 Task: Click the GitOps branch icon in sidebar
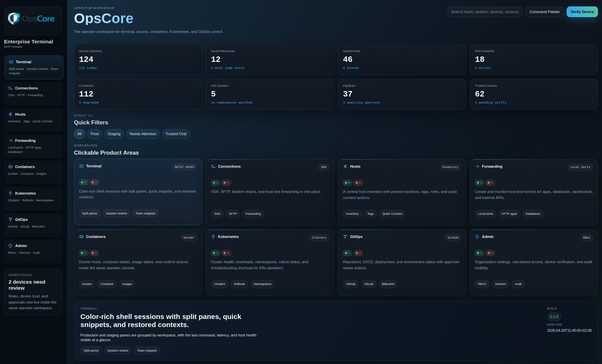10,219
